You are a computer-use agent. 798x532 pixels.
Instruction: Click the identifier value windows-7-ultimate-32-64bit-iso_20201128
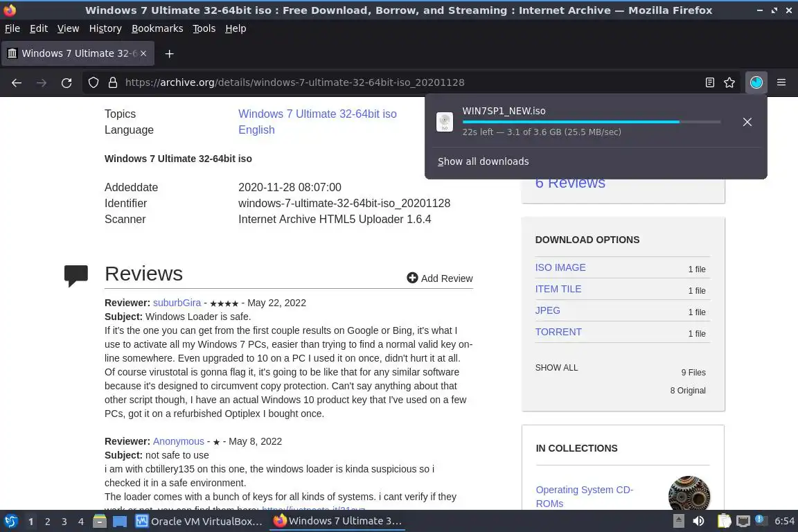coord(344,203)
